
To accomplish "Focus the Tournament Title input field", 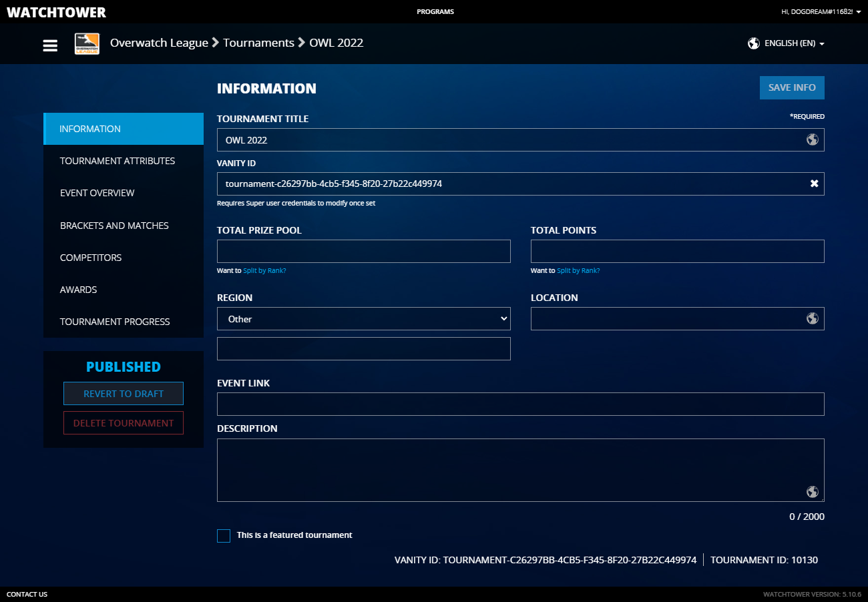I will (x=521, y=140).
